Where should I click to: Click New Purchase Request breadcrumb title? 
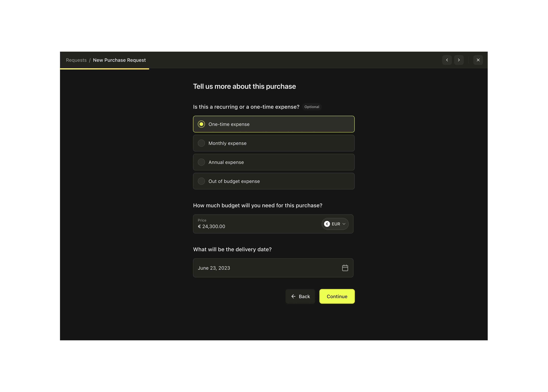pyautogui.click(x=119, y=60)
